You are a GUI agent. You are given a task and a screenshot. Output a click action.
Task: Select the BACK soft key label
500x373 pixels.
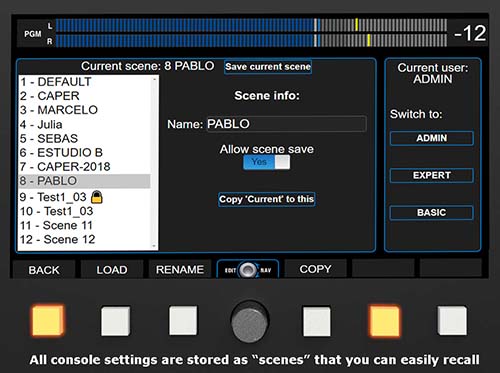click(x=44, y=270)
